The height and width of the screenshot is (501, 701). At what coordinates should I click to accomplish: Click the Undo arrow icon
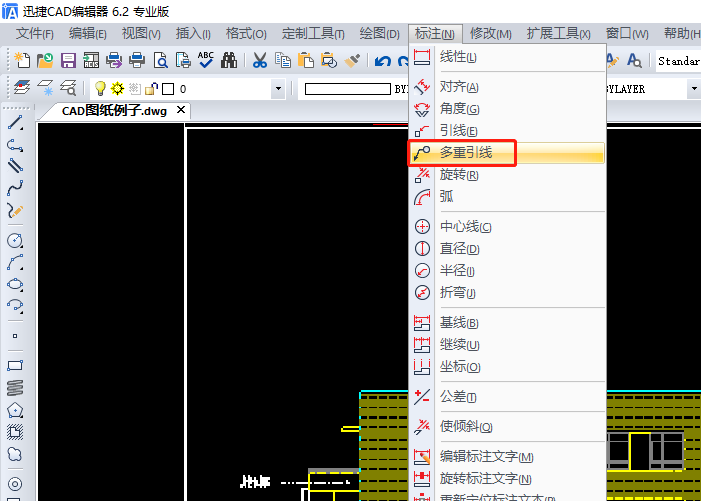[x=382, y=60]
